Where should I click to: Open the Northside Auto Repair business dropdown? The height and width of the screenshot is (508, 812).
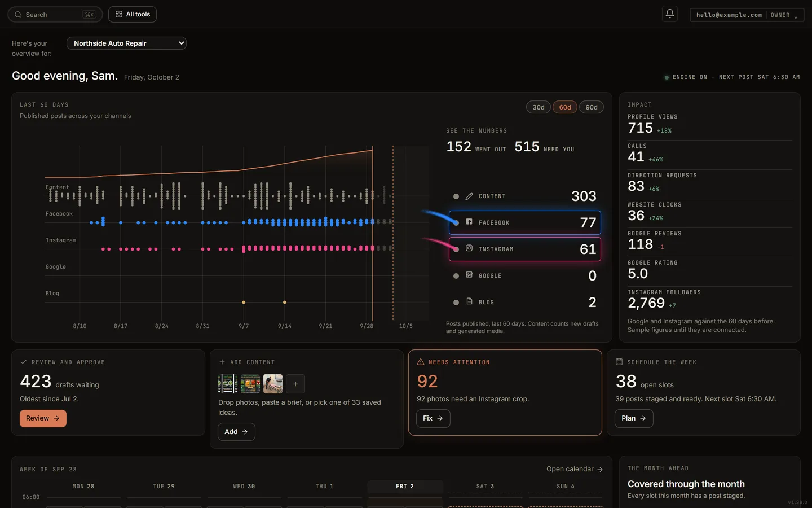[x=126, y=43]
